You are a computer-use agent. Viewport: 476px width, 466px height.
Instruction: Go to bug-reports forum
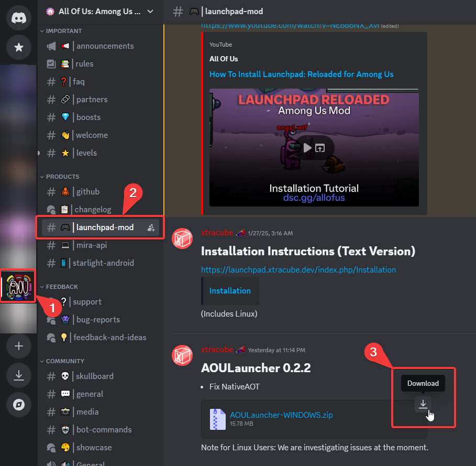point(101,320)
